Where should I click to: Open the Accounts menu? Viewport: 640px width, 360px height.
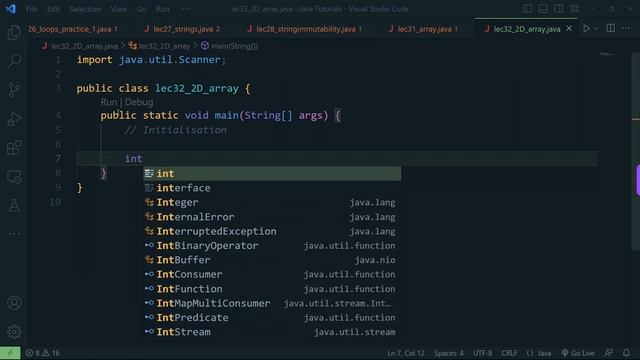tap(14, 303)
